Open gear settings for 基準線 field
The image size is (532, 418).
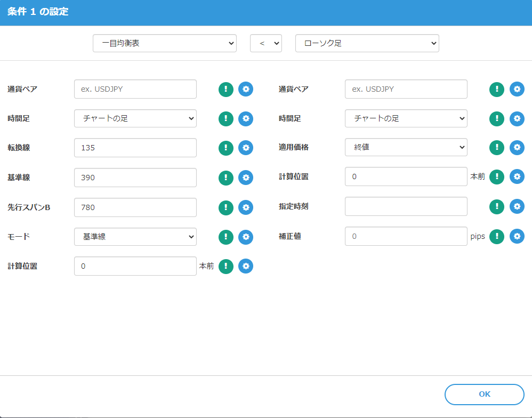(x=246, y=178)
